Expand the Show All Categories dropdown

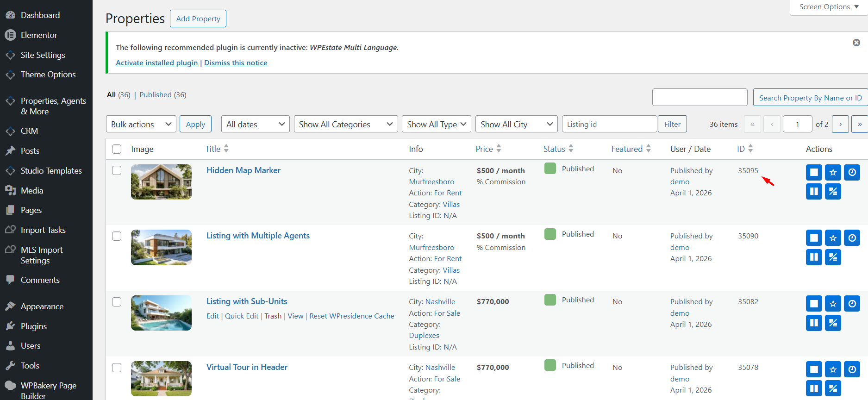(345, 124)
